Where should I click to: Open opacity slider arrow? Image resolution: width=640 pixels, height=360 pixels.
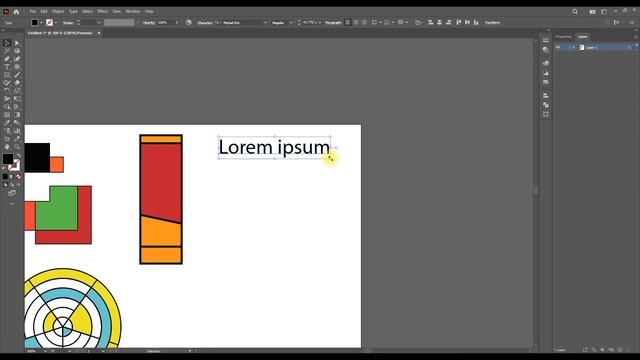click(x=177, y=23)
